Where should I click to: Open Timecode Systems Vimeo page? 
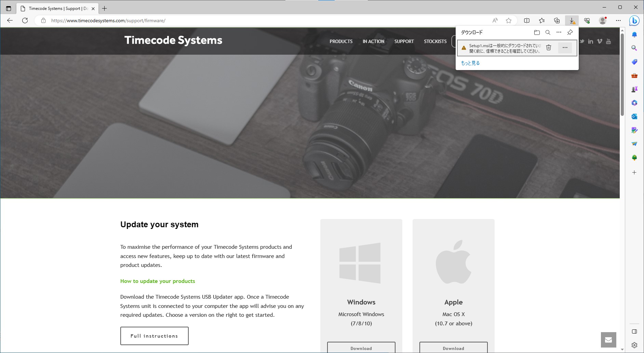[x=600, y=41]
